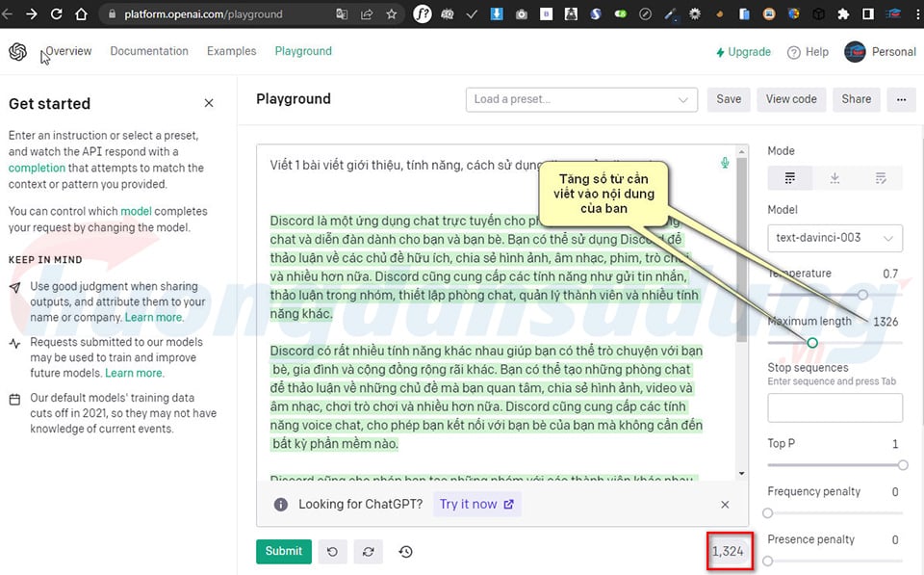Select the Complete mode button
Image resolution: width=924 pixels, height=575 pixels.
coord(790,178)
